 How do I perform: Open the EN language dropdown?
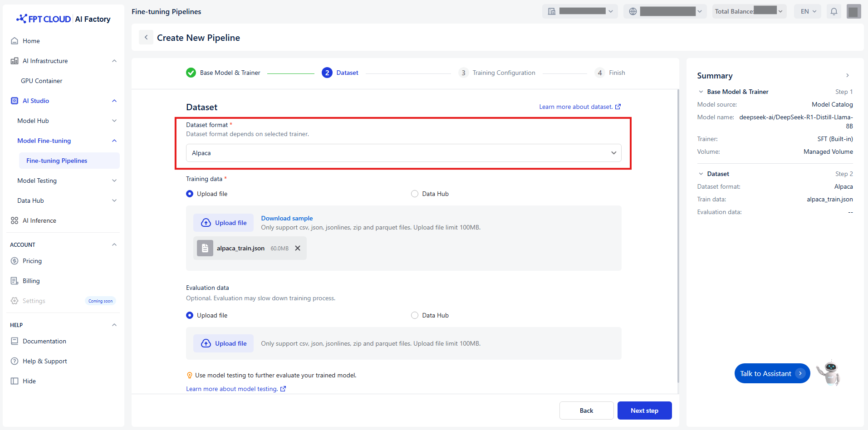click(x=808, y=11)
